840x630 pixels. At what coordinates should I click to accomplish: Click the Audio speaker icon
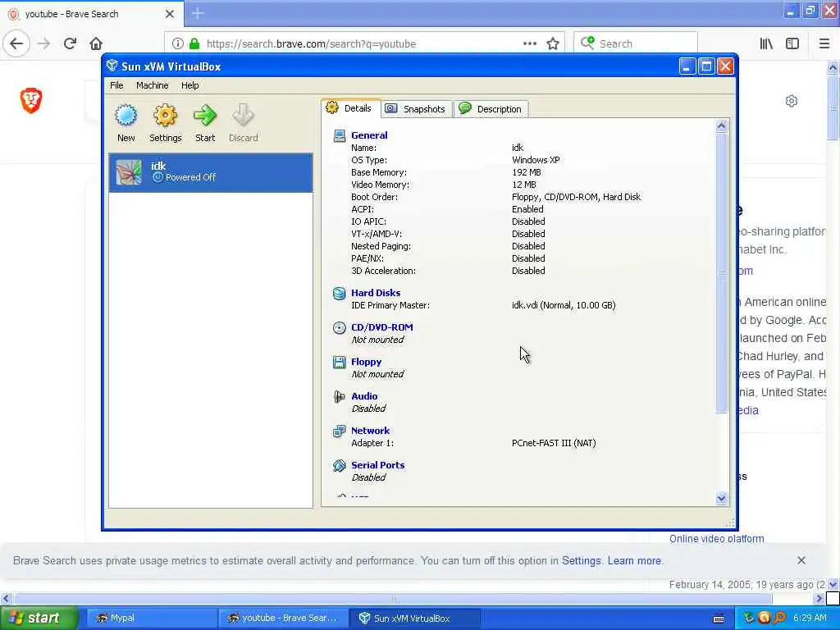tap(339, 396)
